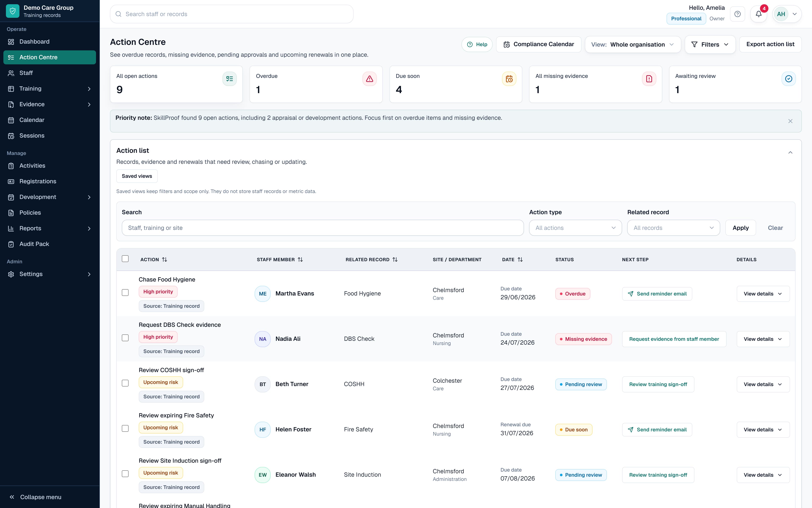
Task: Sort table by Staff Member column
Action: (x=300, y=259)
